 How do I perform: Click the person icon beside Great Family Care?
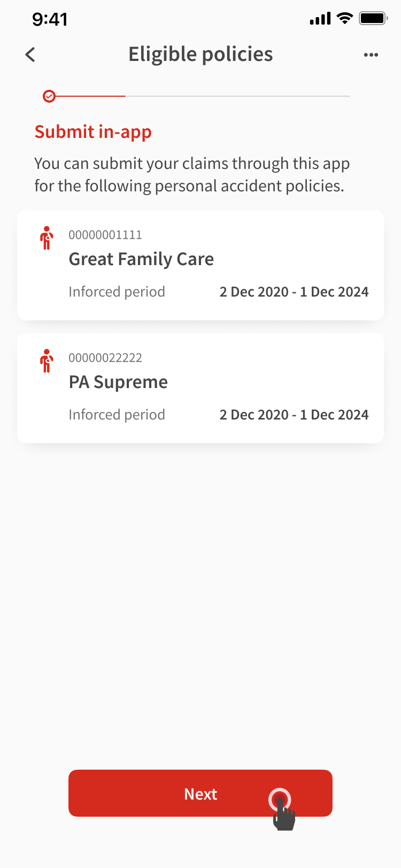[x=47, y=238]
